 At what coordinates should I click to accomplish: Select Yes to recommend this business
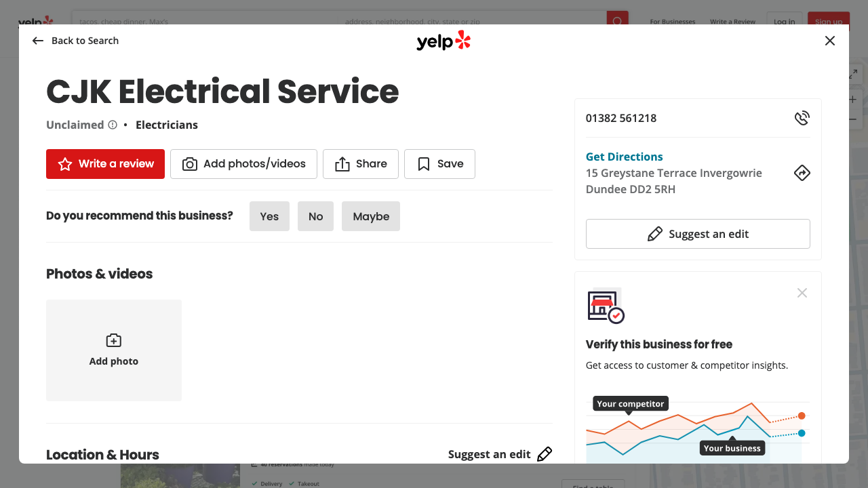coord(269,216)
